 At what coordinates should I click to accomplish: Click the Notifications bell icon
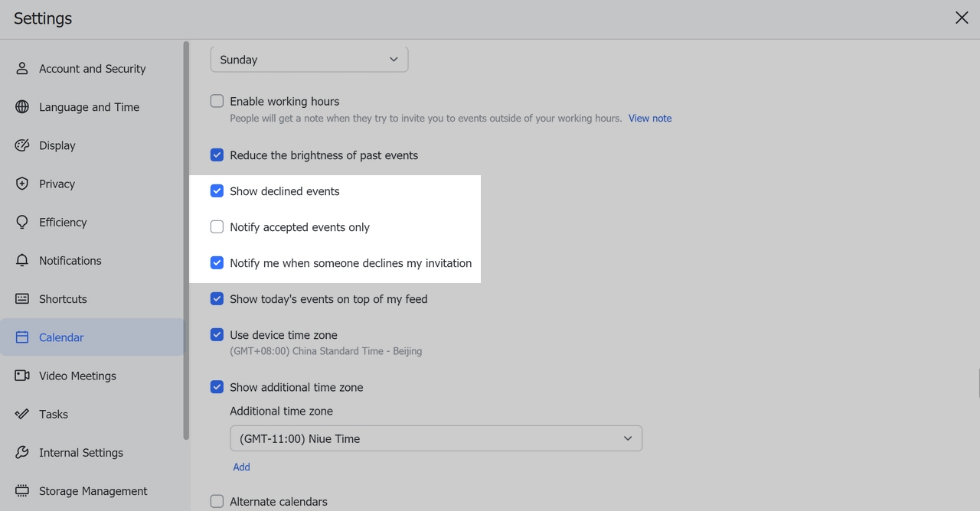click(22, 261)
